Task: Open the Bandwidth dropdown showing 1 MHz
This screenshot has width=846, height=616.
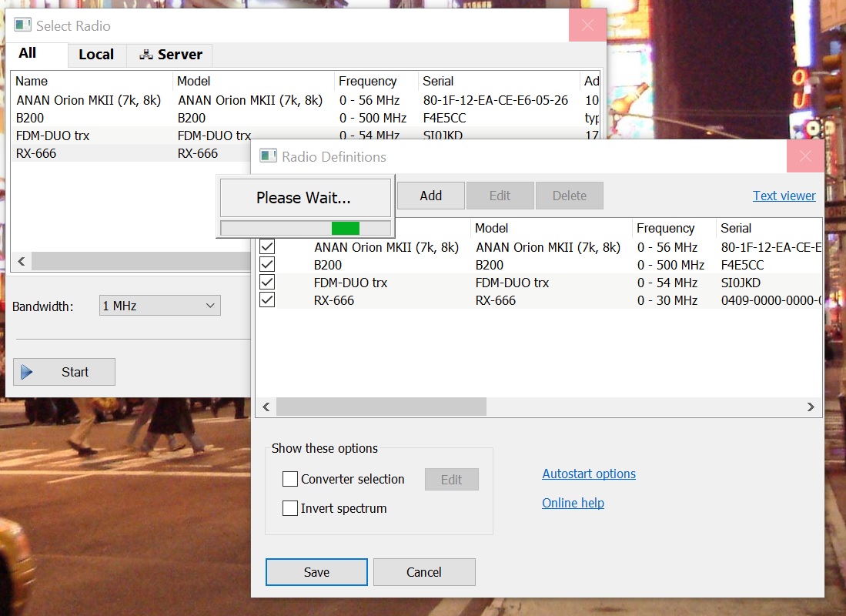Action: (159, 306)
